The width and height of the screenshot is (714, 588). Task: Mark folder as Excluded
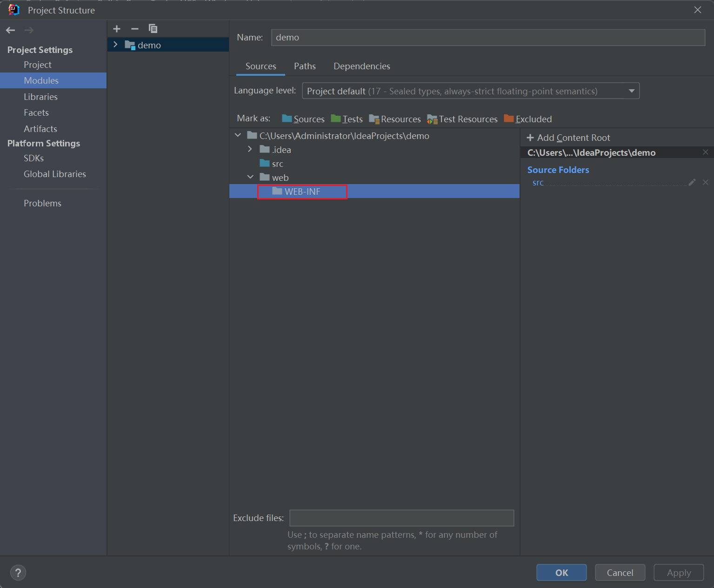(x=528, y=119)
